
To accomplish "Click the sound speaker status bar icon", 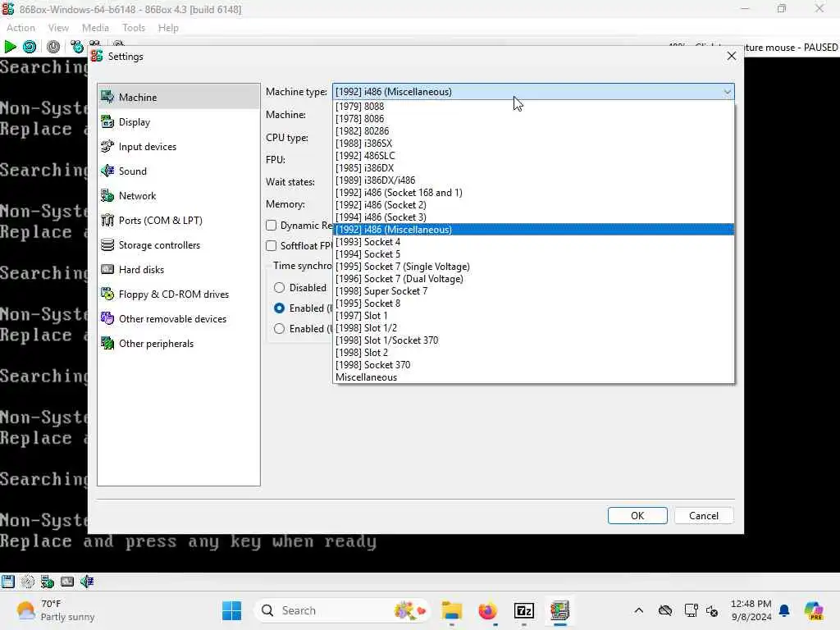I will coord(87,582).
